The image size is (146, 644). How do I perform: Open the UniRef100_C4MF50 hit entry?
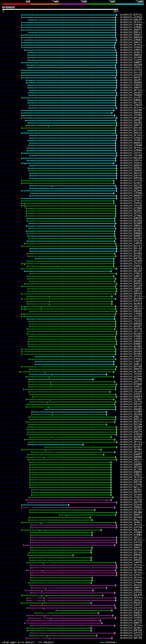click(x=131, y=243)
